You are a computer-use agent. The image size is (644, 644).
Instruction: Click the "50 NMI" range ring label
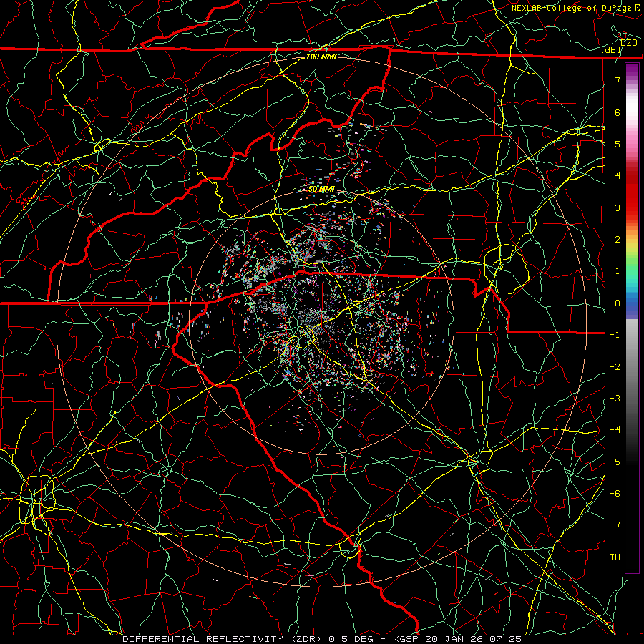pyautogui.click(x=321, y=190)
